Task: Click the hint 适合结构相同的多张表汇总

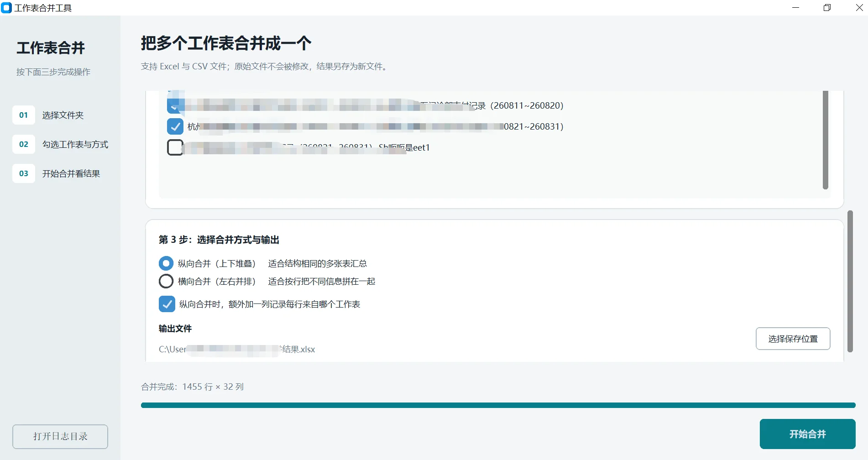Action: point(318,263)
